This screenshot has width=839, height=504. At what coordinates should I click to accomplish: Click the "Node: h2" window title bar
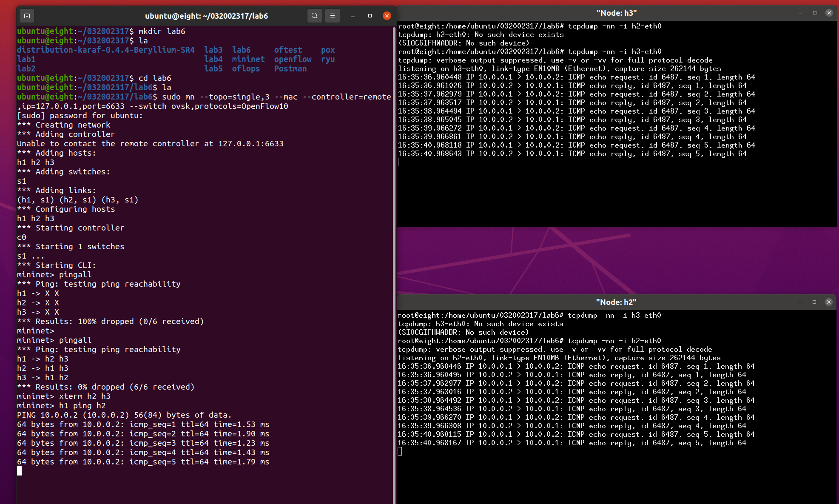[x=616, y=302]
